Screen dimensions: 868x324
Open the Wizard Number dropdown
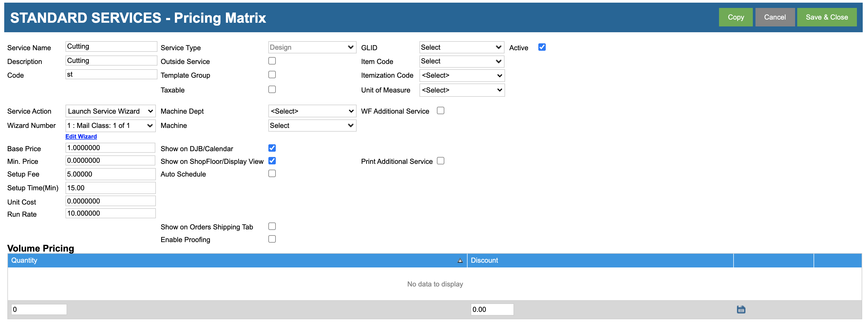[x=110, y=126]
